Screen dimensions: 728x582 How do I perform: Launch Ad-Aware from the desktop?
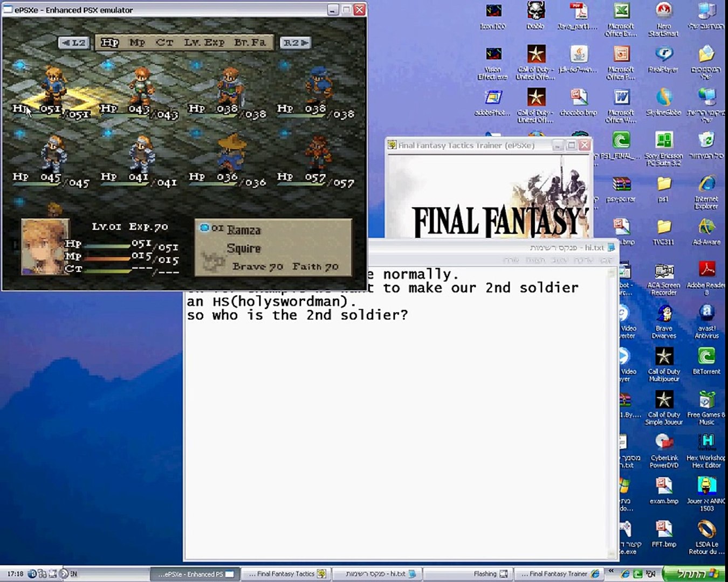[706, 231]
